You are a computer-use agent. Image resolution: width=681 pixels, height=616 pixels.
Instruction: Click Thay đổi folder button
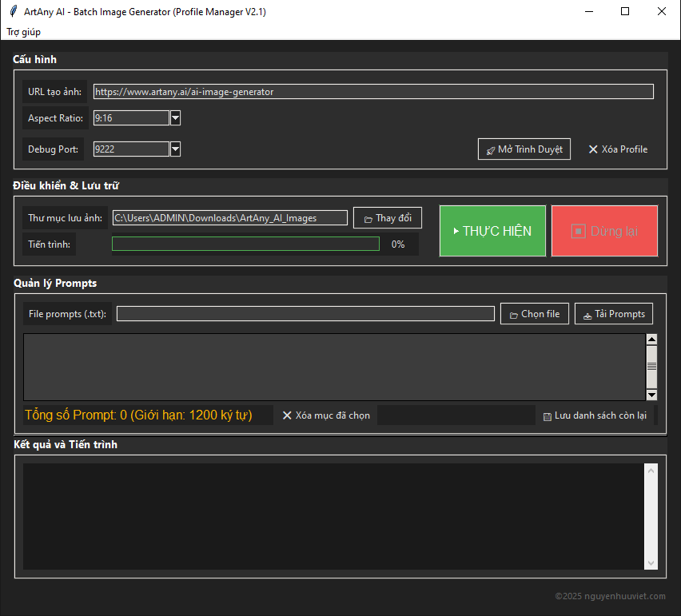[x=388, y=218]
